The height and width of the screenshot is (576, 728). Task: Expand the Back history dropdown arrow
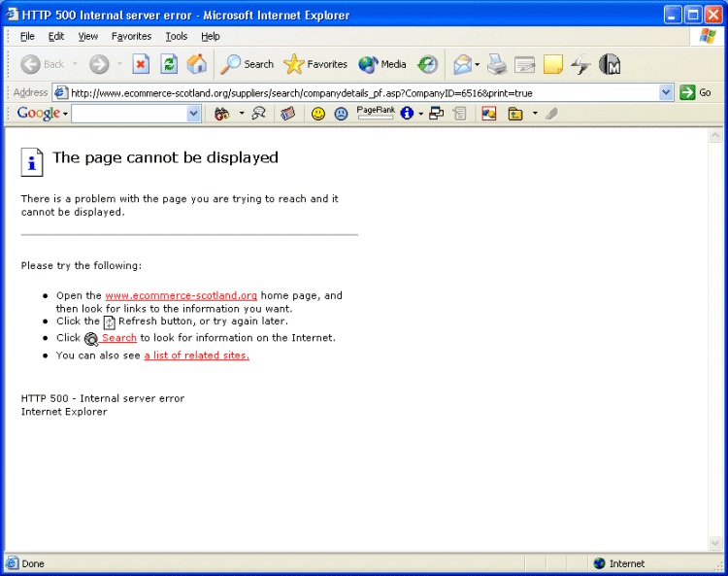click(x=75, y=64)
